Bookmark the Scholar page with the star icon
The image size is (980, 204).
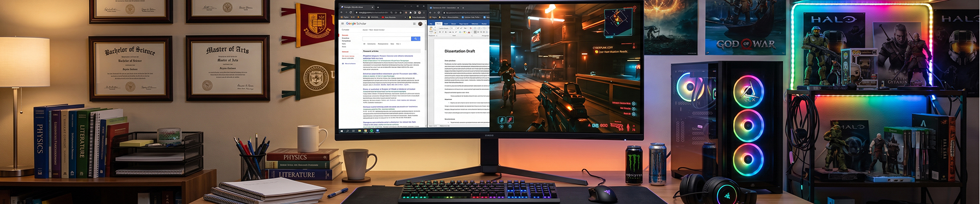401,12
